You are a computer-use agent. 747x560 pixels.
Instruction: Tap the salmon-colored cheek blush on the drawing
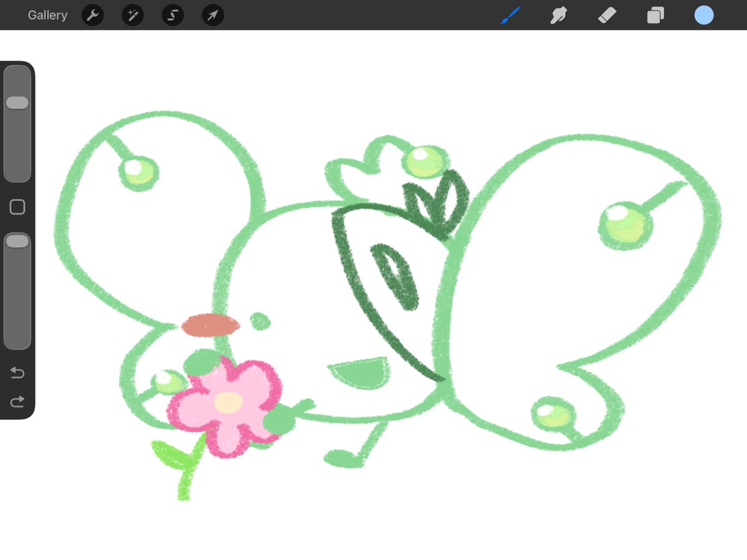210,325
